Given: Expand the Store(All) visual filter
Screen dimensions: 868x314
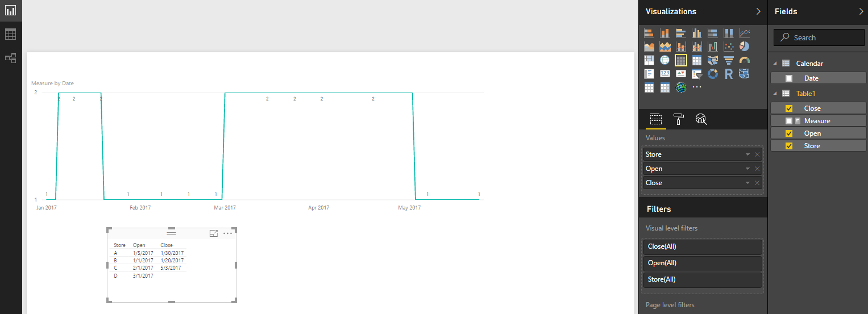Looking at the screenshot, I should point(703,280).
